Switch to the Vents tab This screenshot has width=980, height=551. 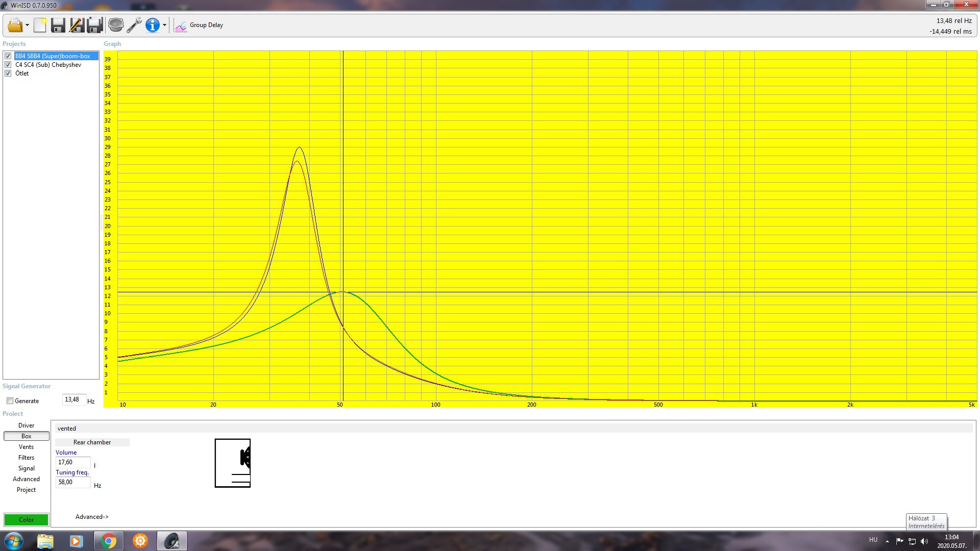click(26, 447)
